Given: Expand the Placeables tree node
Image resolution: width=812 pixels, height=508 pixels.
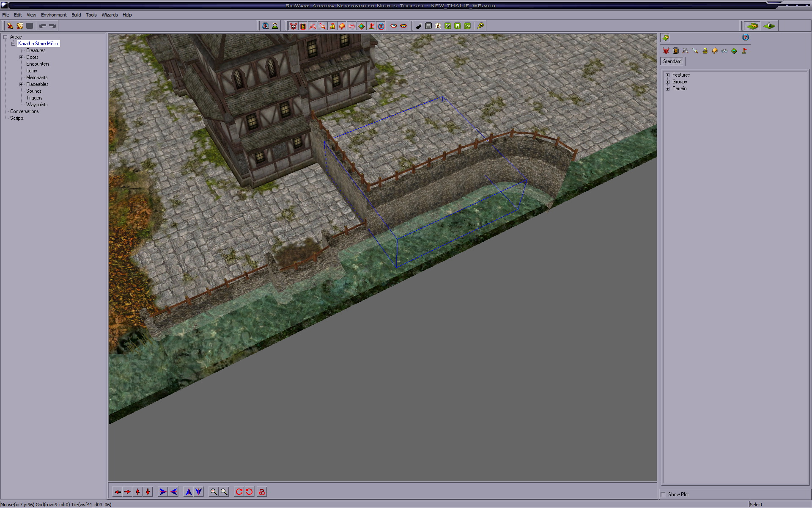Looking at the screenshot, I should [x=21, y=84].
